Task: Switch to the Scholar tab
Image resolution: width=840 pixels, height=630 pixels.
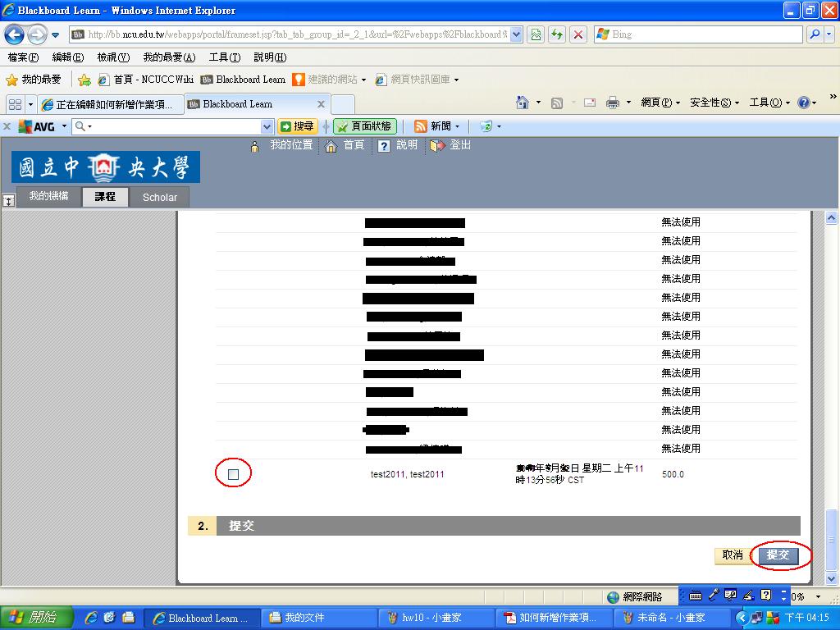Action: point(159,197)
